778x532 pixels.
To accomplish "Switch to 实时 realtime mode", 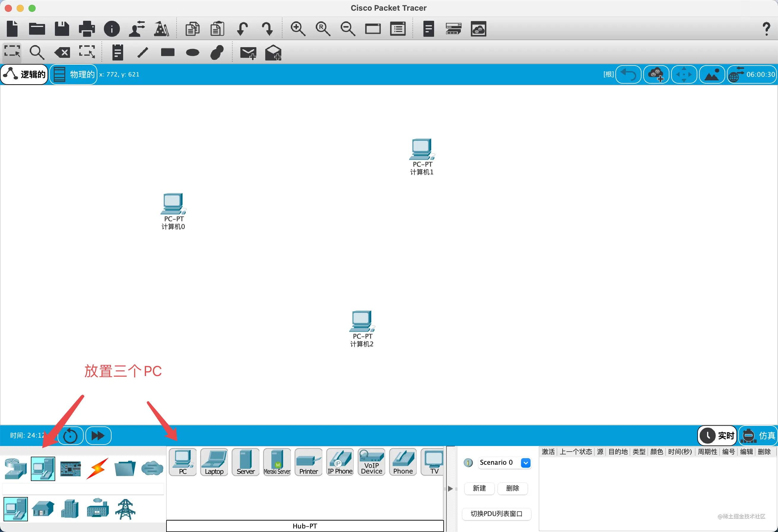I will 717,435.
